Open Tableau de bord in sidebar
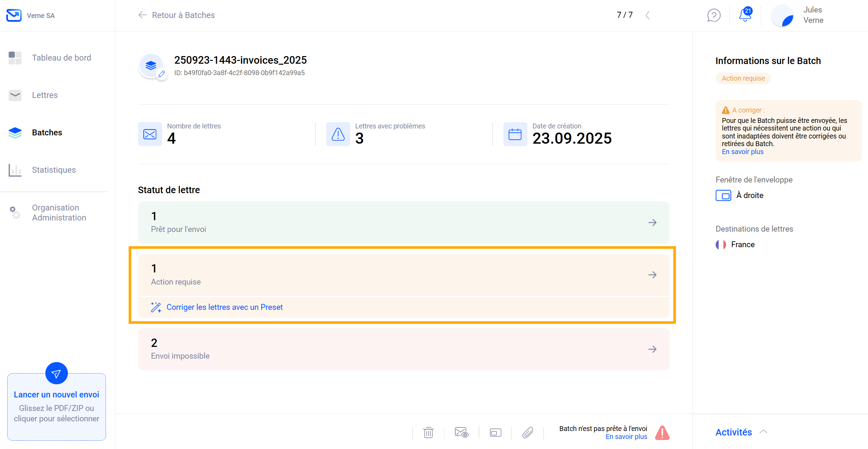868x449 pixels. 61,58
